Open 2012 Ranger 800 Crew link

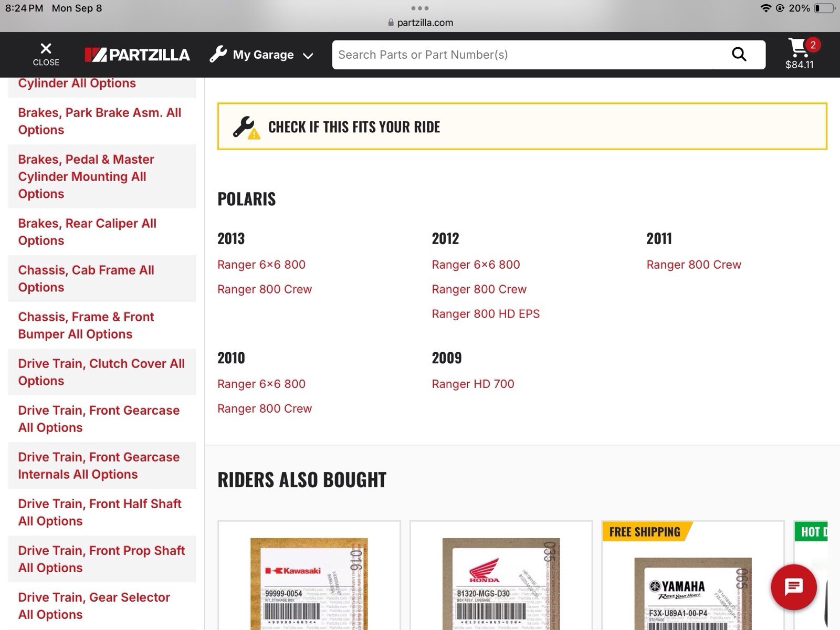(479, 289)
